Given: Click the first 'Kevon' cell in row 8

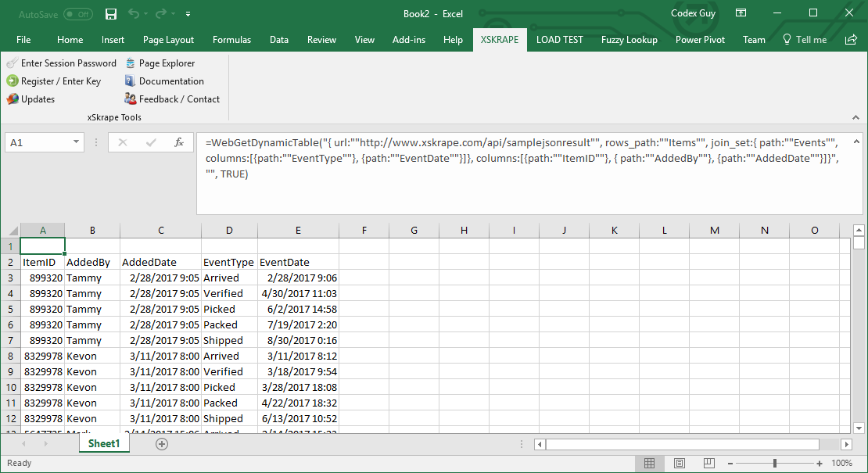Looking at the screenshot, I should point(92,356).
